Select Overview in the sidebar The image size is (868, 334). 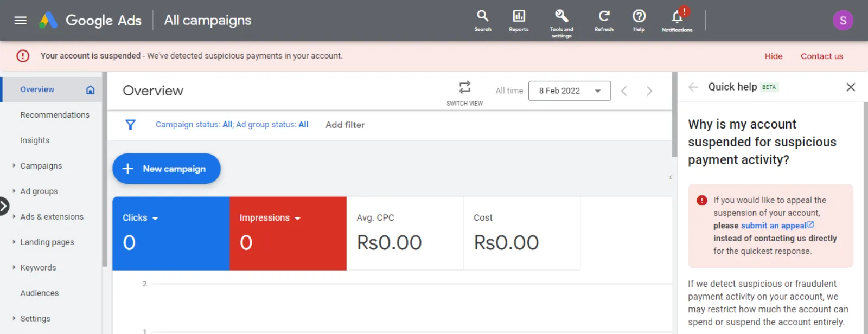click(37, 90)
